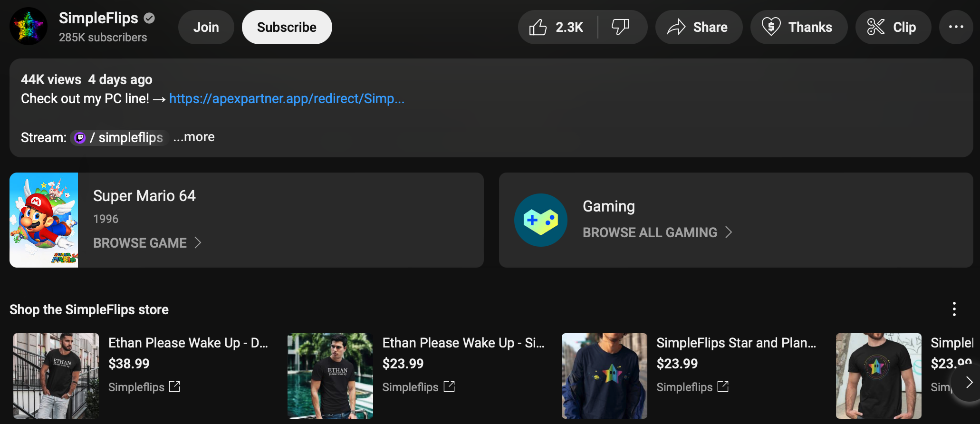Screen dimensions: 980x424
Task: Open the navy Star and Planets long sleeve image
Action: (605, 376)
